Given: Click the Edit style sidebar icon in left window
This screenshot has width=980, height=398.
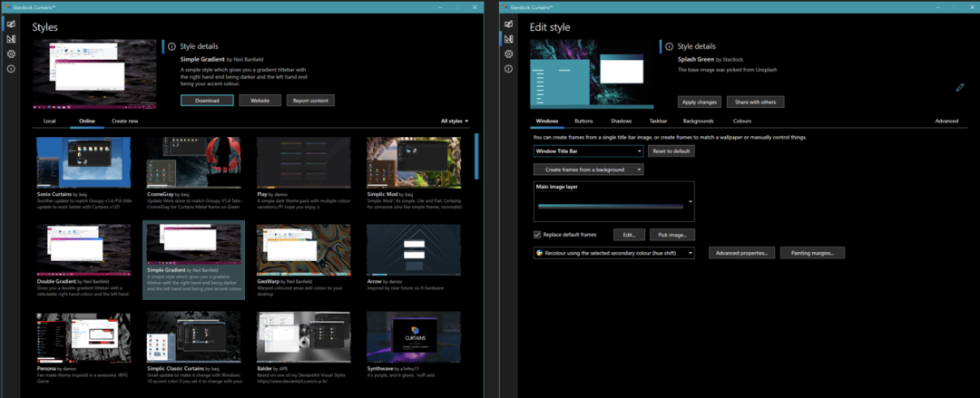Looking at the screenshot, I should point(12,39).
